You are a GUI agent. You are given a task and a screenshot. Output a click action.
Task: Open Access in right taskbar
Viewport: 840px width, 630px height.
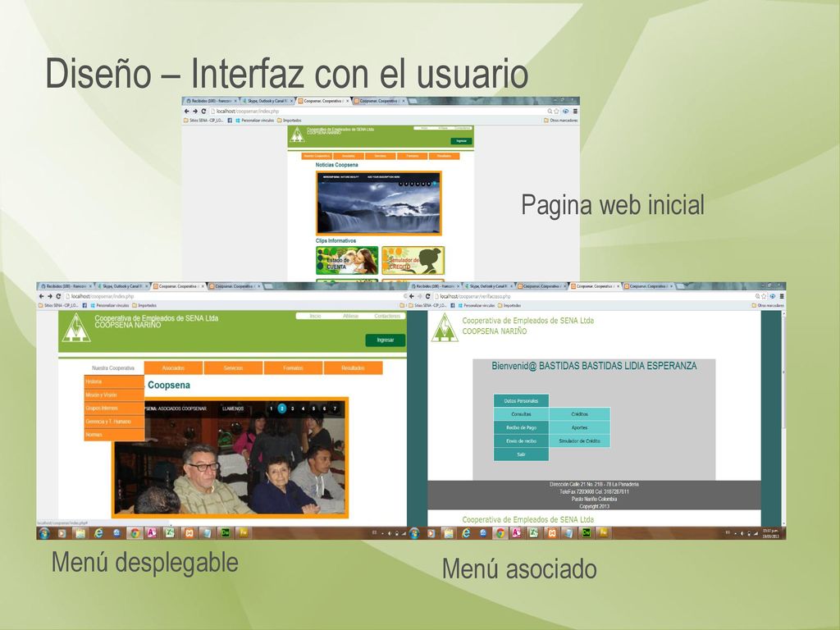coord(517,533)
